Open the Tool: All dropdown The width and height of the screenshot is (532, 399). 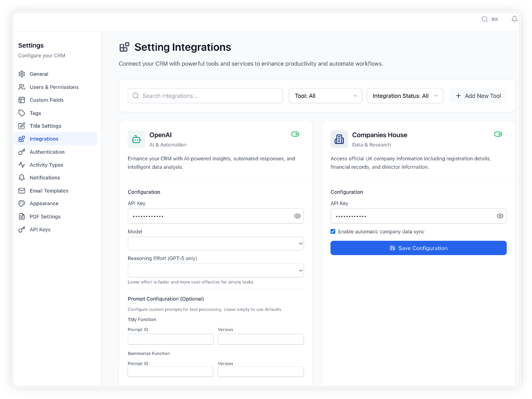click(x=325, y=96)
